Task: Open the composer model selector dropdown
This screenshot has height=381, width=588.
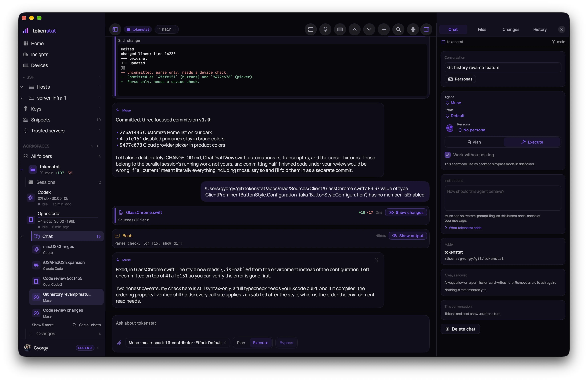Action: pos(177,343)
